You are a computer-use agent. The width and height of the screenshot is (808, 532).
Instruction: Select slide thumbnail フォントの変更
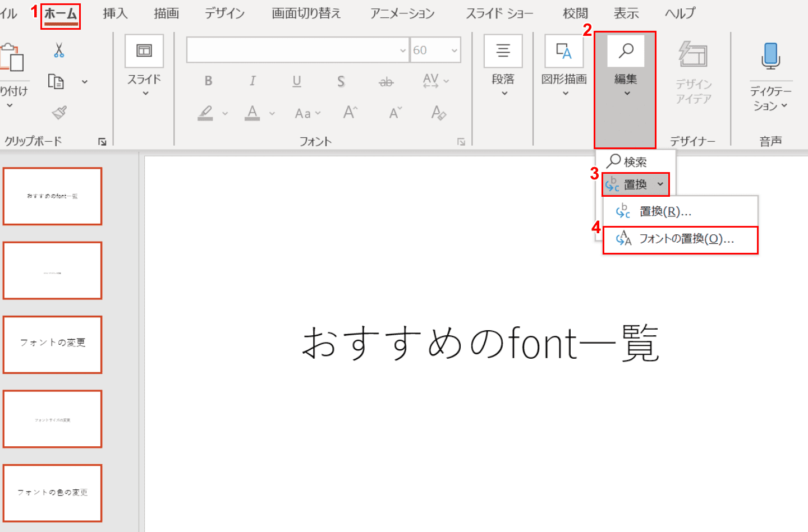click(x=53, y=345)
